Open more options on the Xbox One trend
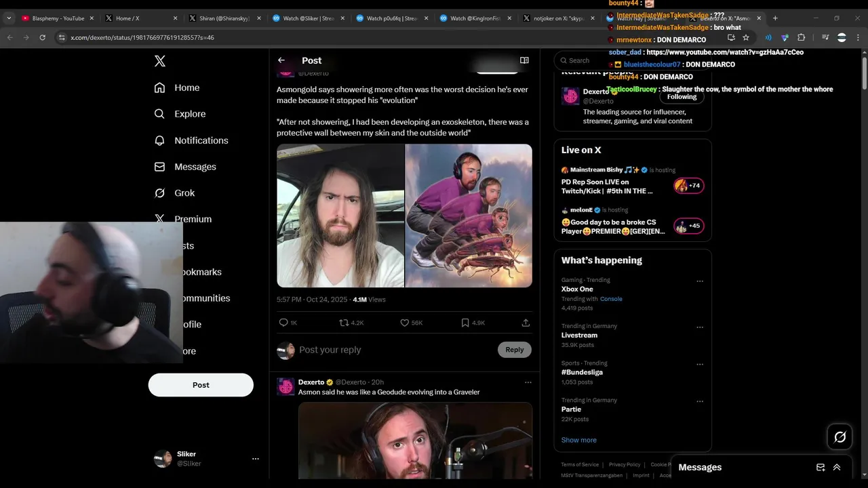This screenshot has width=868, height=488. point(700,281)
